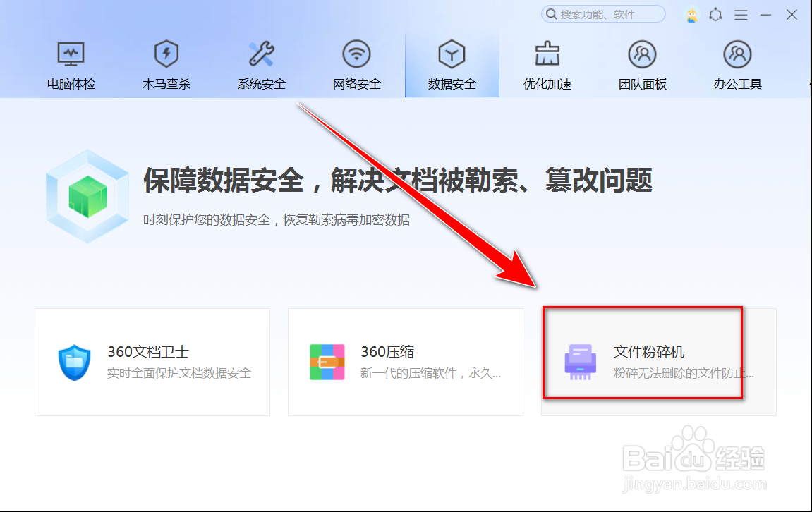Switch to the 网络安全 tab label
Screen dimensions: 812x512
357,84
